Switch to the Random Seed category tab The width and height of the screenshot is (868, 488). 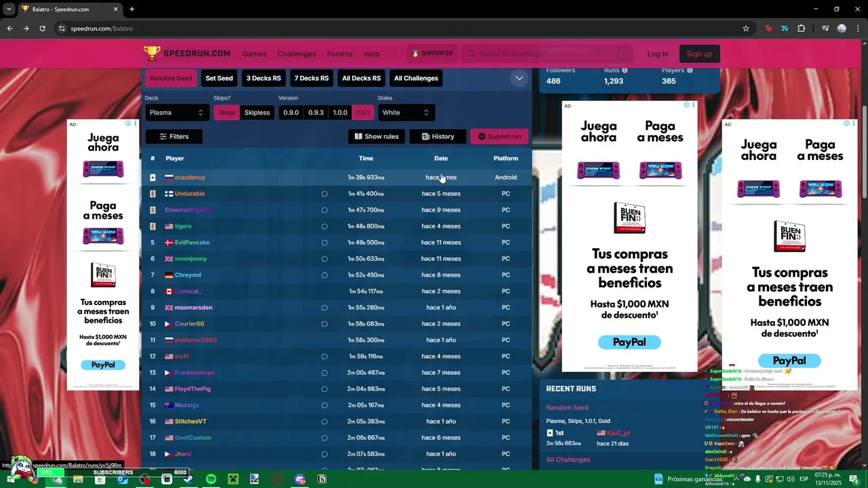(171, 78)
